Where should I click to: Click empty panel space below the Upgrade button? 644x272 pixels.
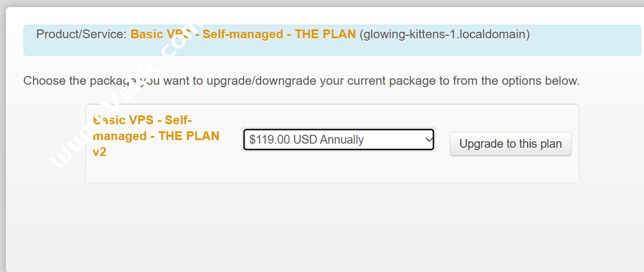click(510, 170)
